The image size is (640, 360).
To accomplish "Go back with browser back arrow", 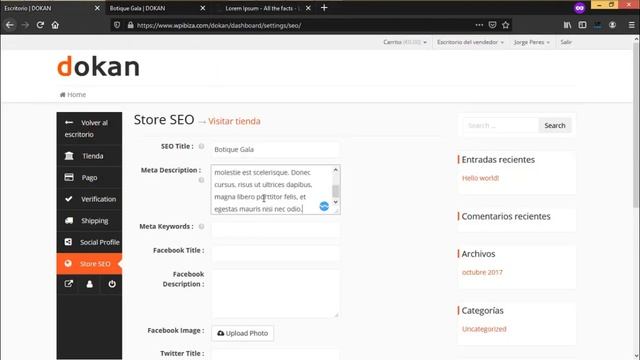I will pos(10,25).
